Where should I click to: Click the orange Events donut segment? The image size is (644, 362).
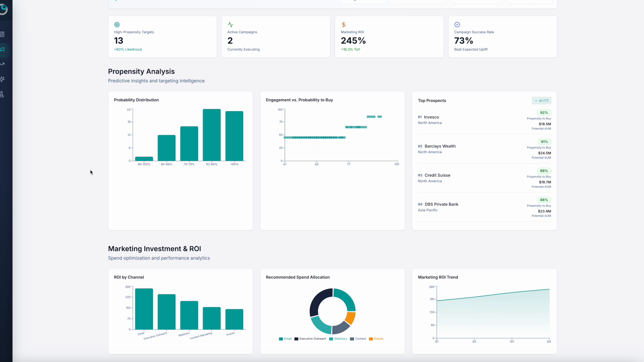tap(351, 317)
